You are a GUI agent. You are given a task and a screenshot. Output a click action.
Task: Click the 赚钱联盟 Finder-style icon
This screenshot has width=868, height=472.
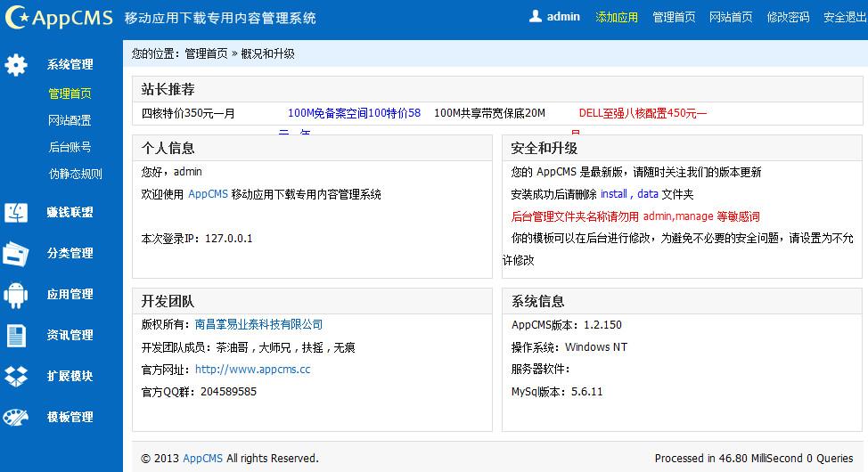pos(15,213)
